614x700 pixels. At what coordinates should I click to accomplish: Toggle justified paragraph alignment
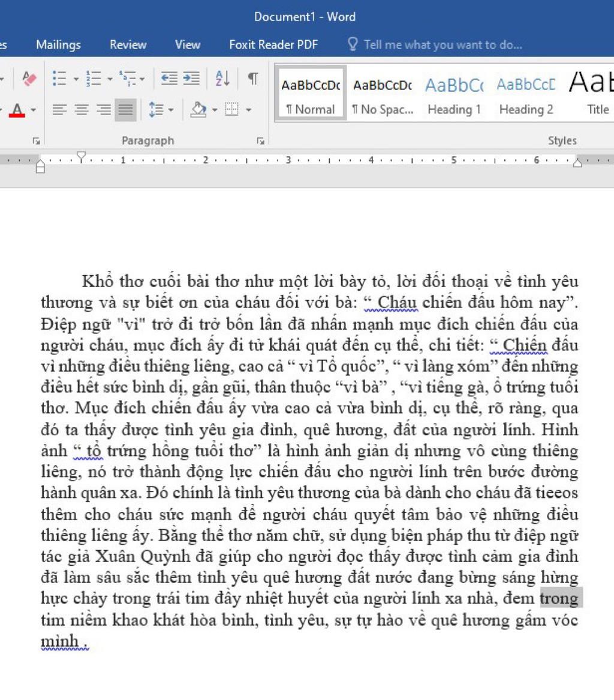tap(125, 109)
